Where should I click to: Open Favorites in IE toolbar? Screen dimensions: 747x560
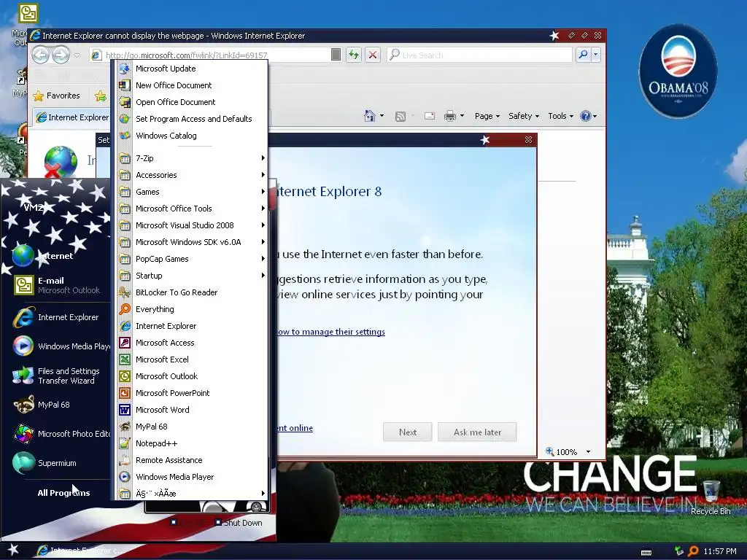click(57, 96)
